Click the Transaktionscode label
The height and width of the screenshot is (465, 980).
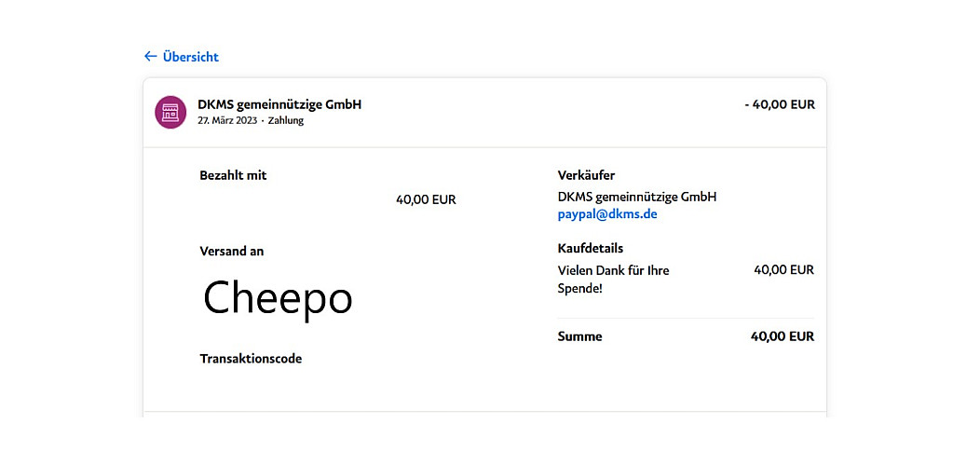[x=251, y=359]
